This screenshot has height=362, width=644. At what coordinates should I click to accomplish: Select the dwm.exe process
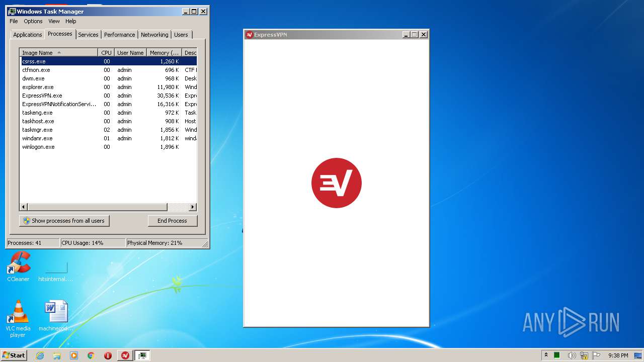[x=108, y=78]
